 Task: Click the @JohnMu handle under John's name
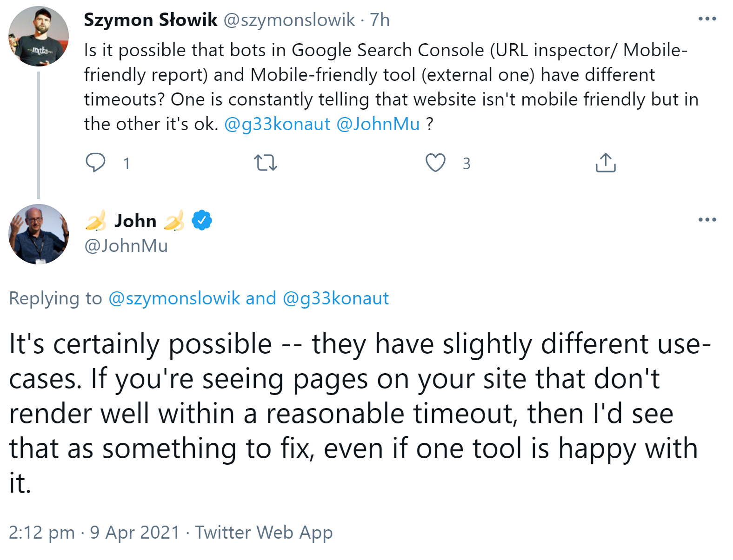tap(126, 245)
